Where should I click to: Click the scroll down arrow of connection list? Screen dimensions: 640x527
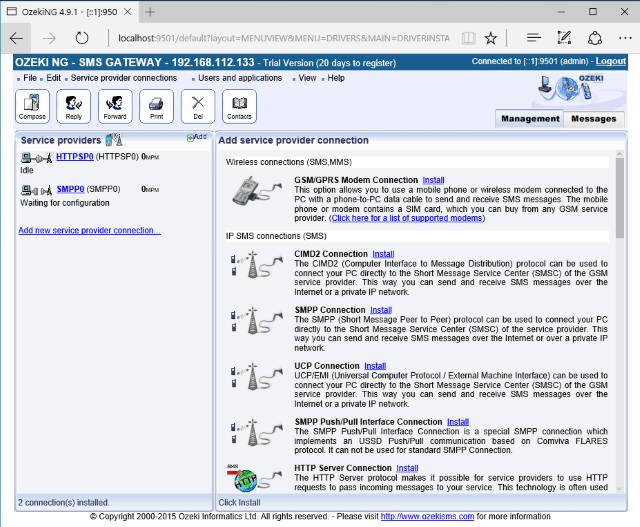(x=620, y=489)
